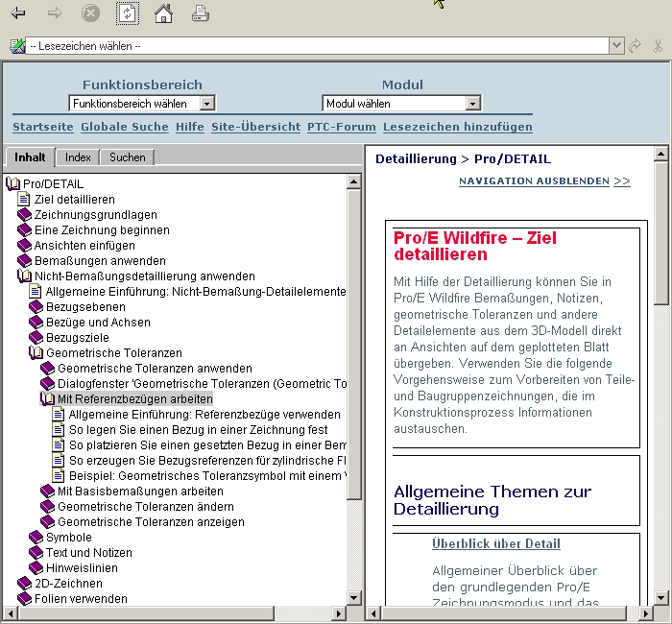The width and height of the screenshot is (672, 624).
Task: Print page using the printer icon
Action: coord(200,13)
